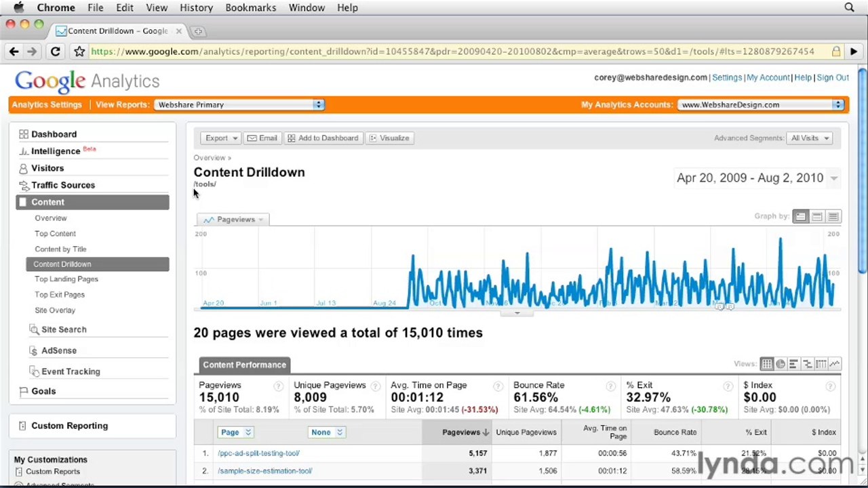
Task: Click the browser address bar URL
Action: pyautogui.click(x=452, y=52)
